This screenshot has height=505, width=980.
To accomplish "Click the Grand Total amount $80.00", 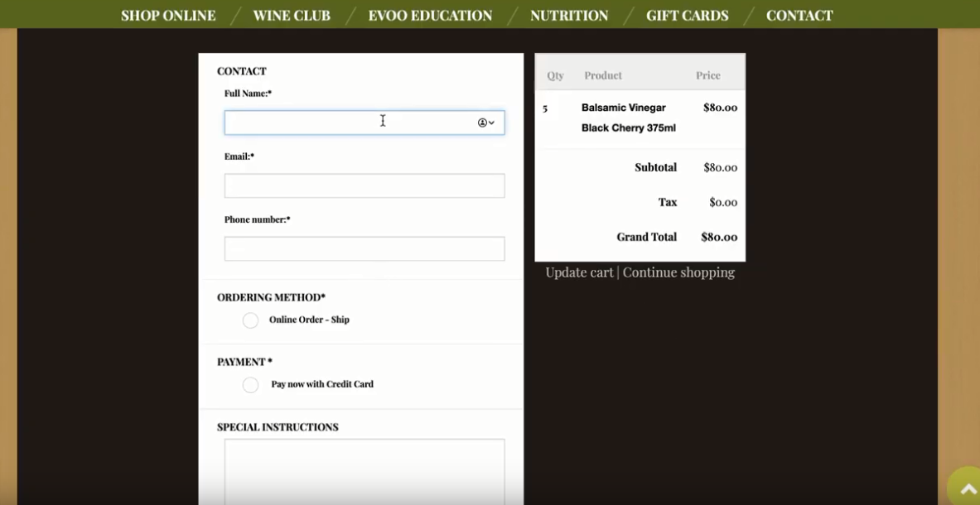I will click(719, 238).
